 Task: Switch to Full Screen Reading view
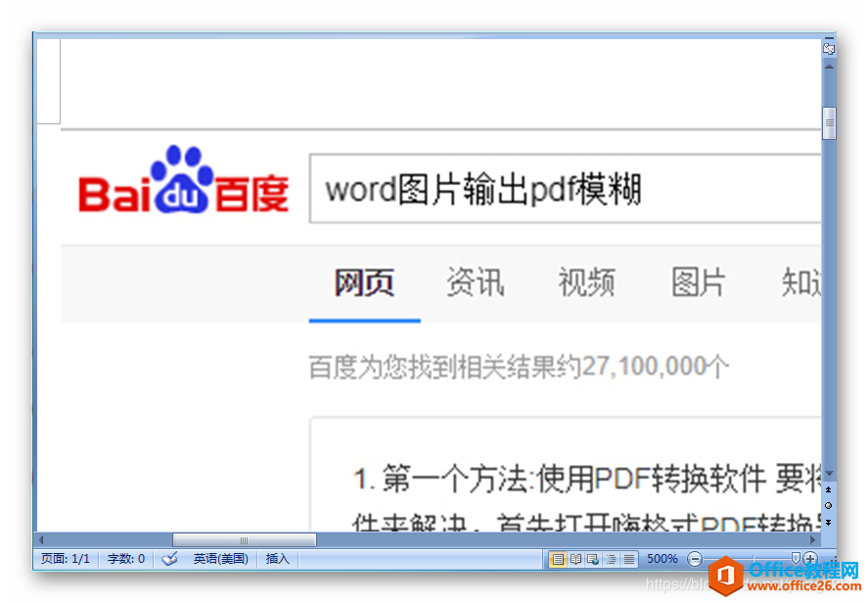575,559
